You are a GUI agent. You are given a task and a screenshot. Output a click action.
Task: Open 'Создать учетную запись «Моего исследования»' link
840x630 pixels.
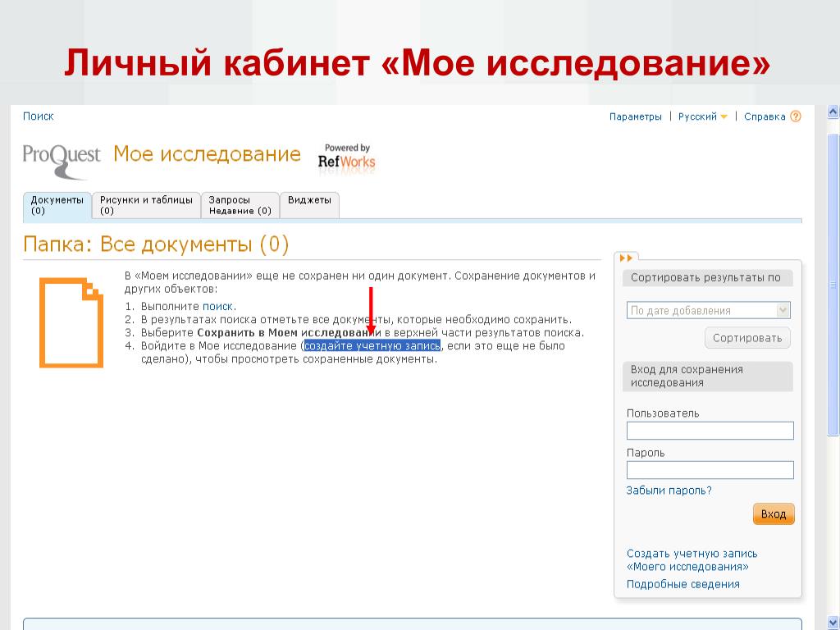(x=692, y=559)
